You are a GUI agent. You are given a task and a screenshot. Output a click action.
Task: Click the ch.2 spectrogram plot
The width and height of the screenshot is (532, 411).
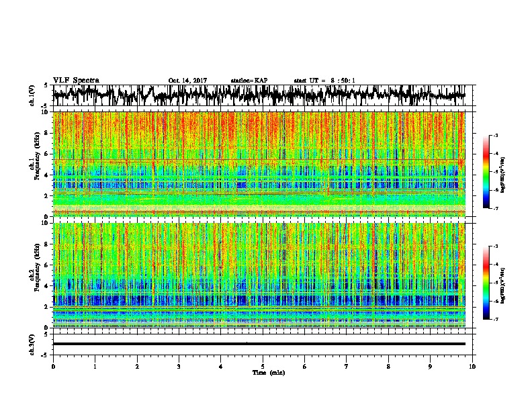[x=259, y=275]
